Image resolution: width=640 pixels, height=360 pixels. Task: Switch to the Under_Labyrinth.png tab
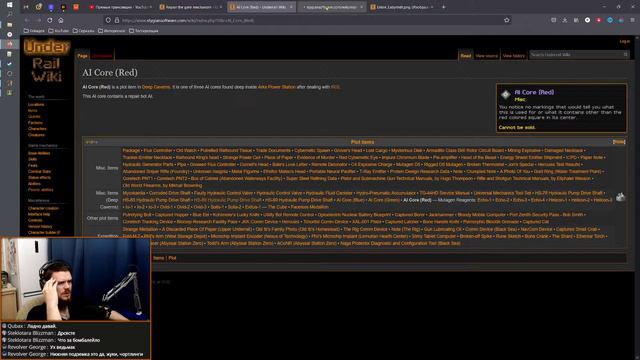pyautogui.click(x=402, y=7)
